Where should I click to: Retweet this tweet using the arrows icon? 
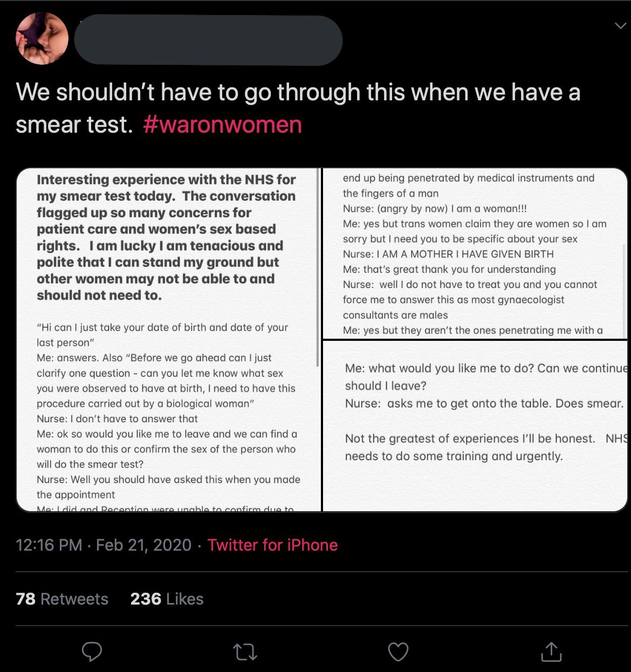click(245, 652)
